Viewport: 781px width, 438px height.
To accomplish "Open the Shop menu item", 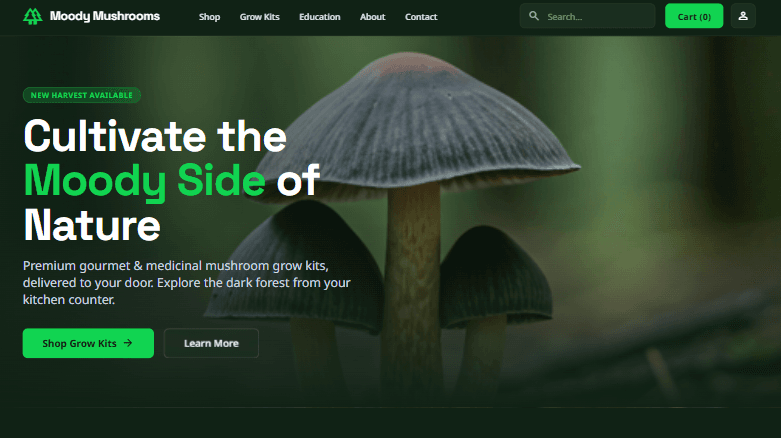I will pyautogui.click(x=209, y=17).
